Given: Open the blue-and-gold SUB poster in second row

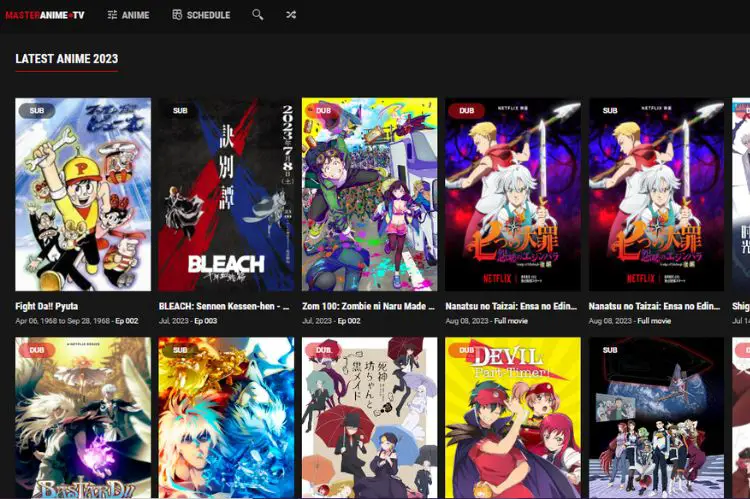Looking at the screenshot, I should pos(226,418).
